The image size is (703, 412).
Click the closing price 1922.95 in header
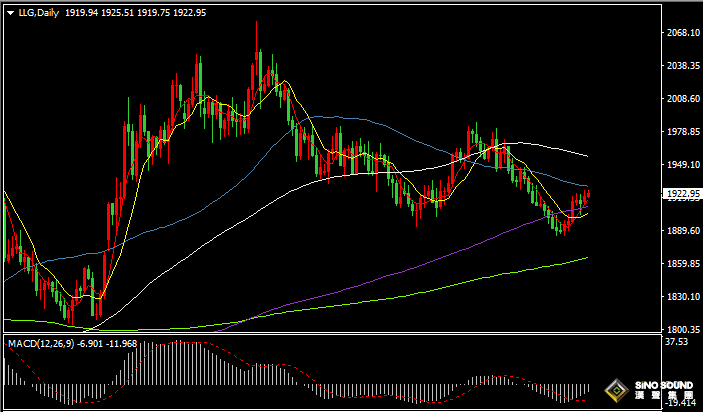pos(189,13)
